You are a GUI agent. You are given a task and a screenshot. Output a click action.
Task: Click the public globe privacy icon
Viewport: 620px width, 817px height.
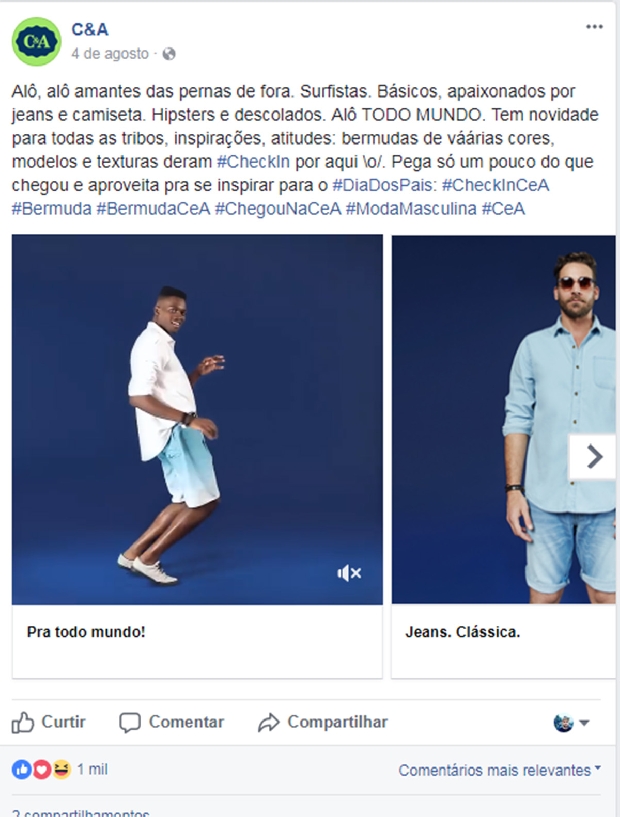coord(169,54)
